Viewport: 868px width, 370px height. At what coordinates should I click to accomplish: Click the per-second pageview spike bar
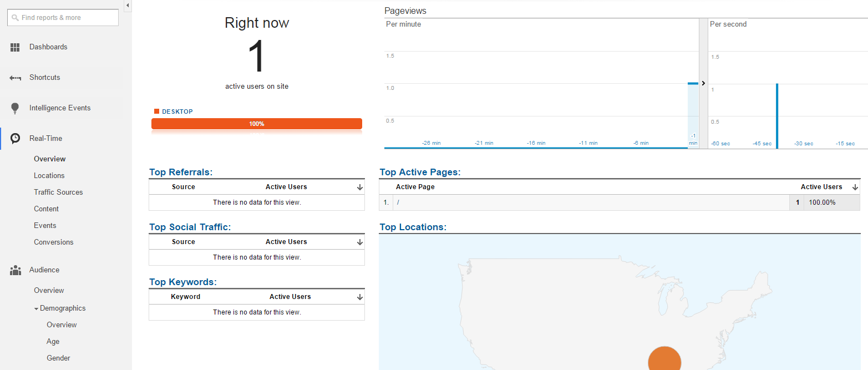pos(777,116)
